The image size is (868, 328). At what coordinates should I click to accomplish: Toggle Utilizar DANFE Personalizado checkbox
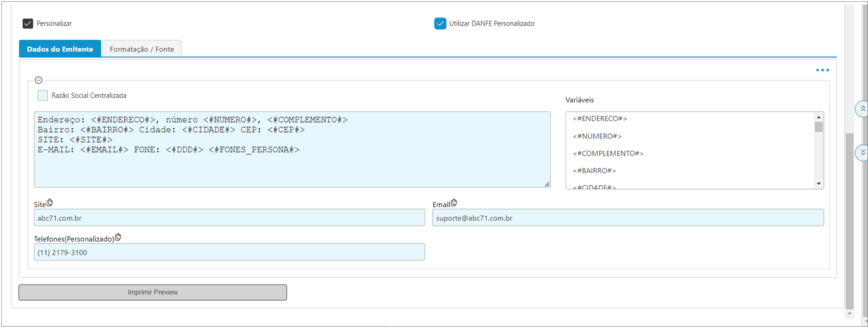440,24
